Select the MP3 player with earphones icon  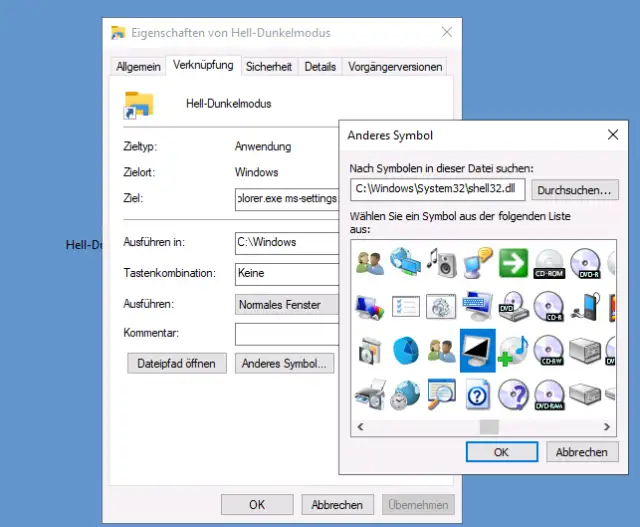pos(585,306)
